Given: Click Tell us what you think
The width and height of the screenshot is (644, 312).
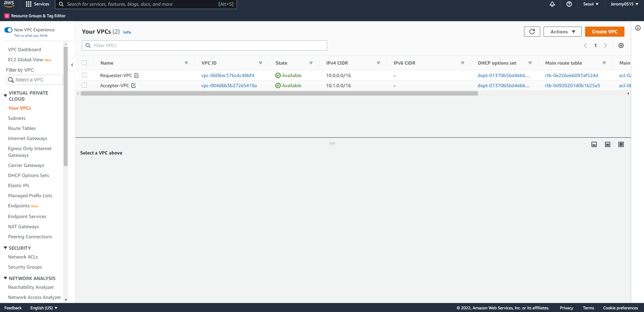Looking at the screenshot, I should (x=31, y=36).
